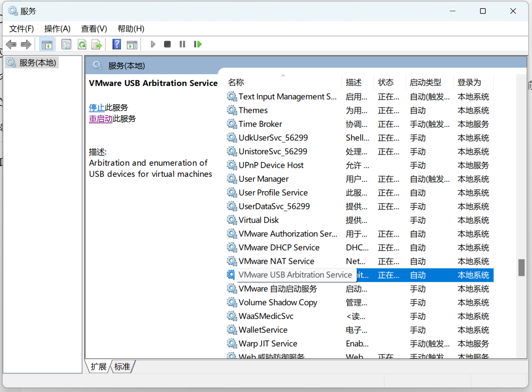Select the VMware Authorization Ser... row
The width and height of the screenshot is (532, 392).
click(x=359, y=234)
